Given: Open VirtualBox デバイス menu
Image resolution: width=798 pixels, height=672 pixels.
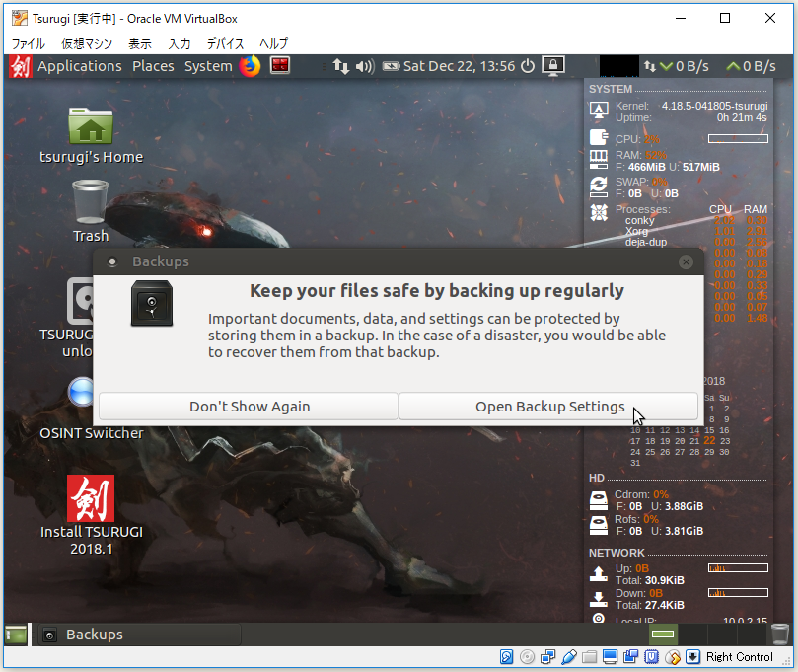Looking at the screenshot, I should [226, 43].
